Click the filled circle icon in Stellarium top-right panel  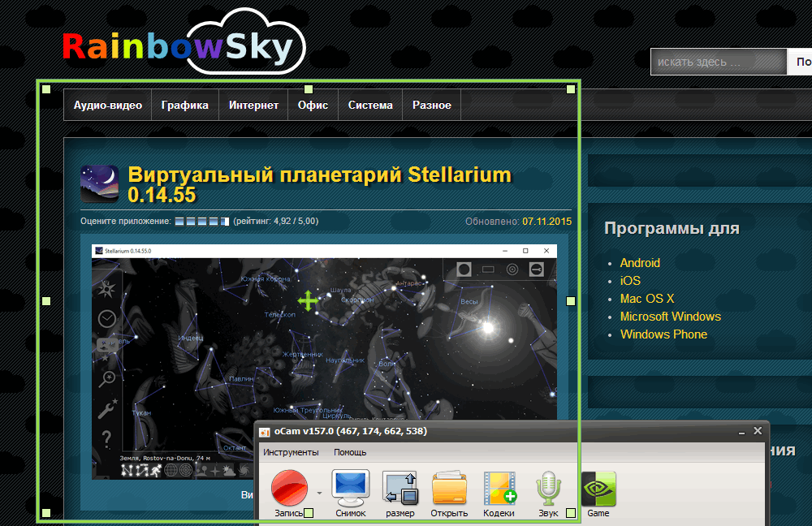(x=464, y=269)
